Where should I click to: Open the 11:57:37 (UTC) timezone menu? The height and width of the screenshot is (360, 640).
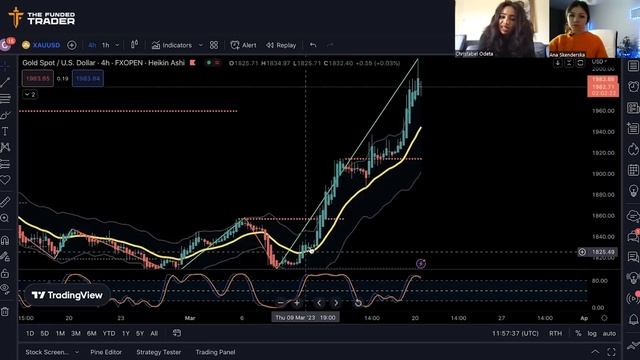click(x=515, y=333)
